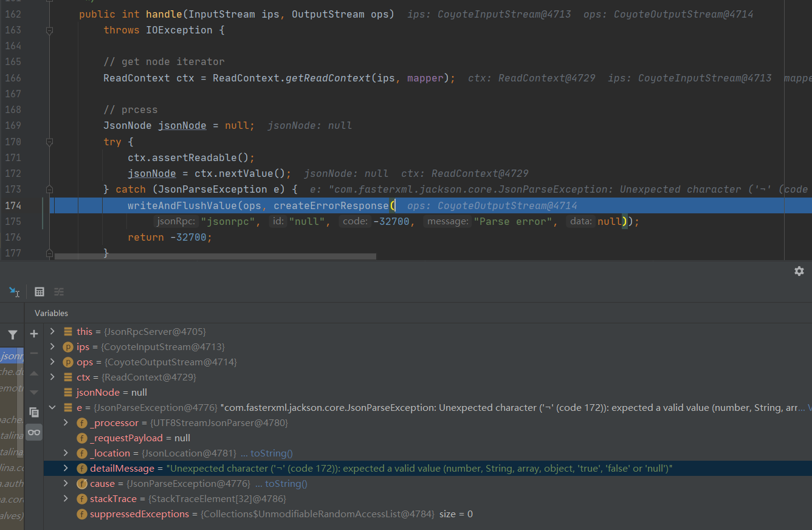Screen dimensions: 812x530
Task: Toggle the show watches glasses button
Action: click(34, 432)
